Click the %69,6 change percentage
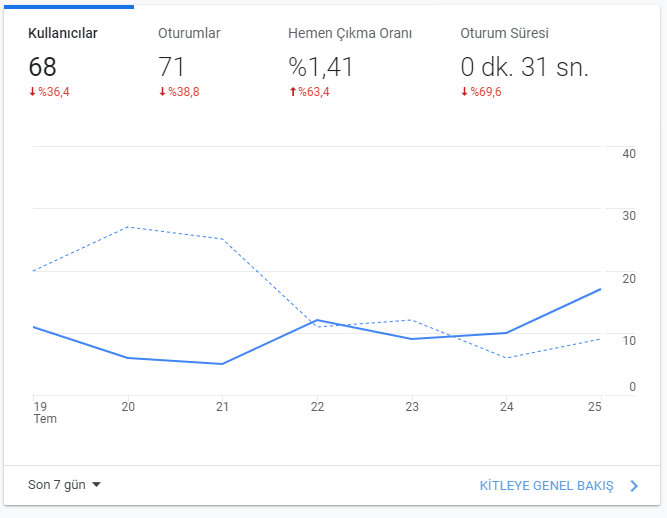 click(486, 92)
